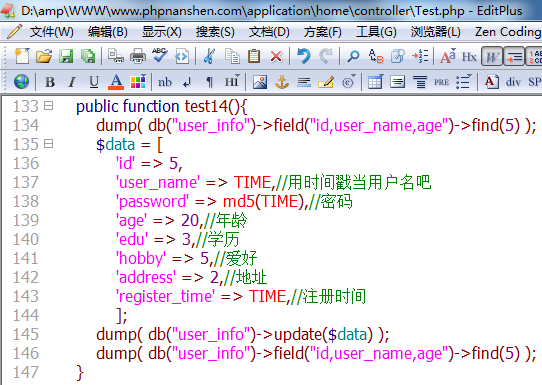Screen dimensions: 542x385
Task: Apply Bold HTML tag
Action: 50,82
